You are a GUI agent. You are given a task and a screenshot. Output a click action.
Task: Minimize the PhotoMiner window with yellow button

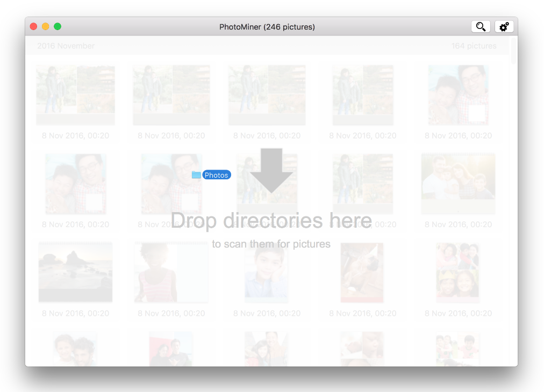(x=46, y=26)
